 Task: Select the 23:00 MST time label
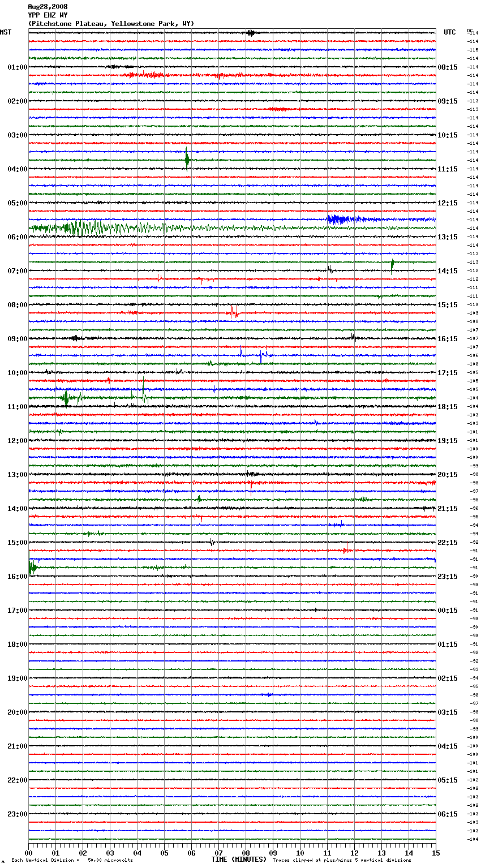click(18, 814)
